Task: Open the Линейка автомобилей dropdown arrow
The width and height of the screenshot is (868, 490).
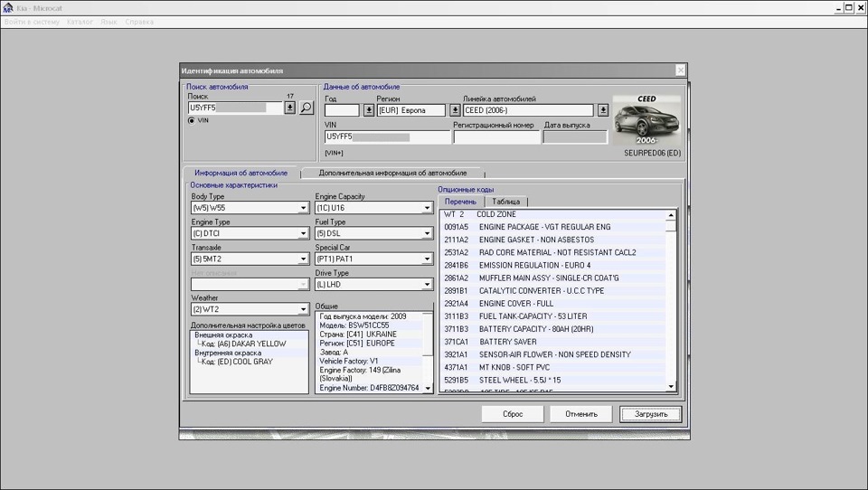Action: pos(603,110)
